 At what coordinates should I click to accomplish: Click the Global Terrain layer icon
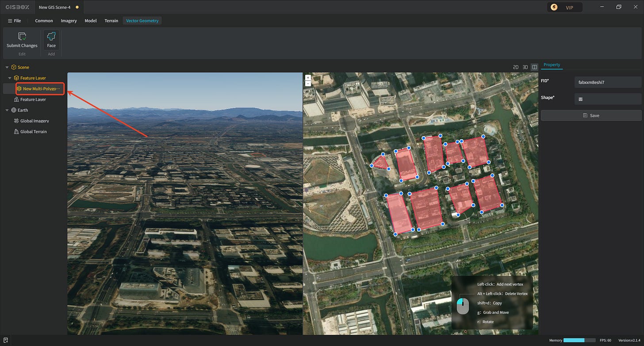16,132
